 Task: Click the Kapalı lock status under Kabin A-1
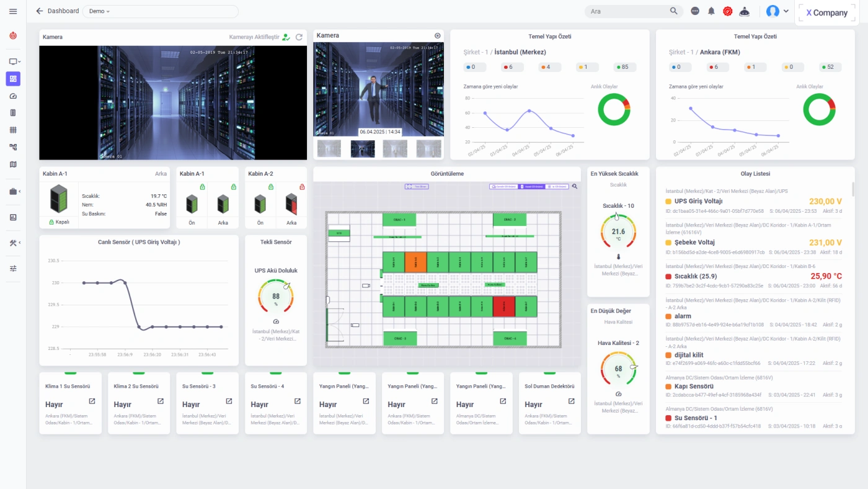(59, 222)
